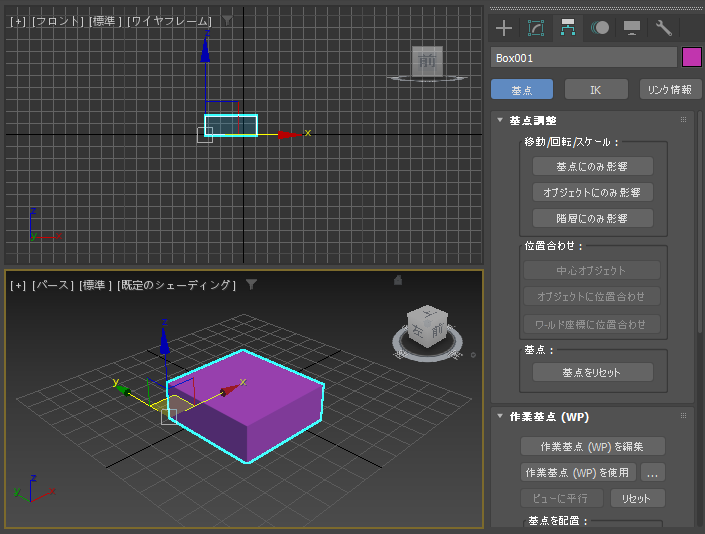Click the 前 face of perspective ViewCube
The height and width of the screenshot is (534, 705).
(x=437, y=332)
